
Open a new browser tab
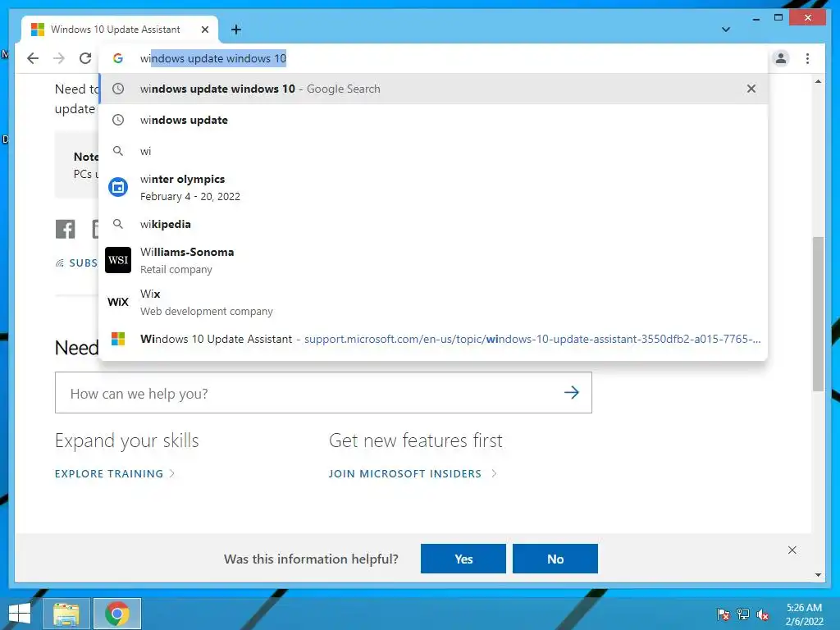(x=236, y=30)
